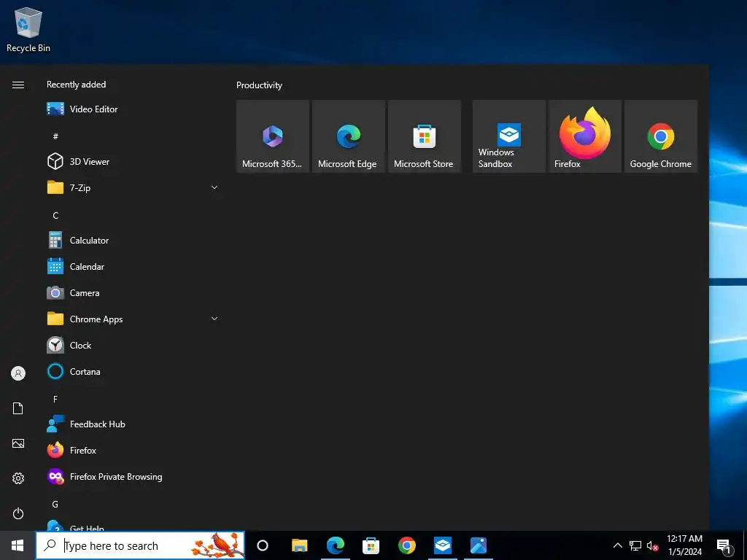The height and width of the screenshot is (560, 747).
Task: Launch the Windows Sandbox tile
Action: (x=508, y=136)
